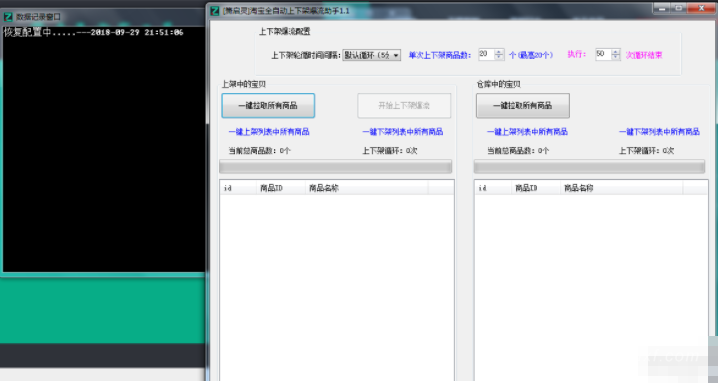Increase the 执行 loop count with the up arrow
Image resolution: width=718 pixels, height=383 pixels.
pos(616,52)
